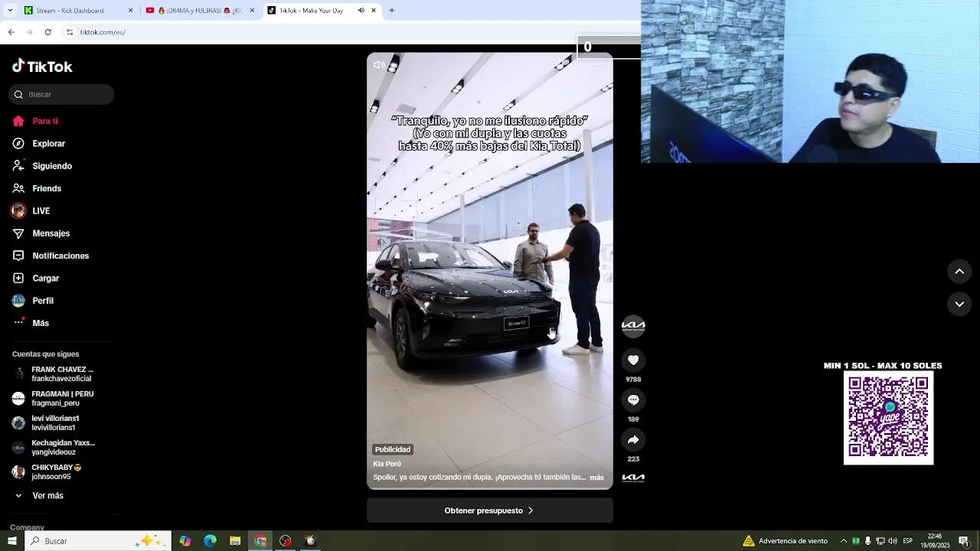
Task: Expand followed accounts with Ver más
Action: [x=47, y=496]
